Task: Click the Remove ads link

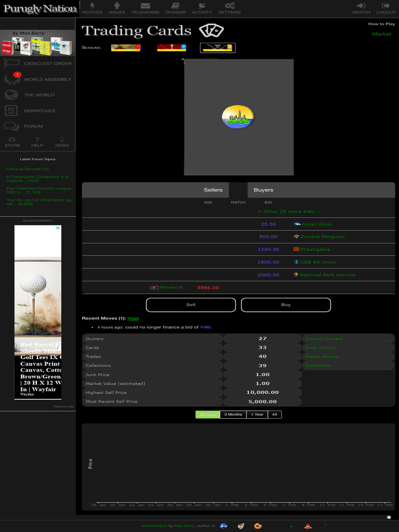Action: (63, 406)
